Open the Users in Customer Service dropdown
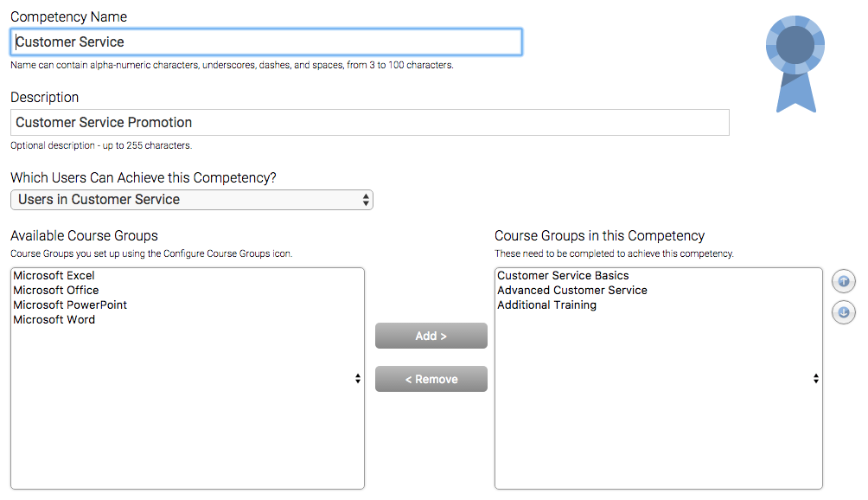The image size is (868, 500). click(192, 200)
